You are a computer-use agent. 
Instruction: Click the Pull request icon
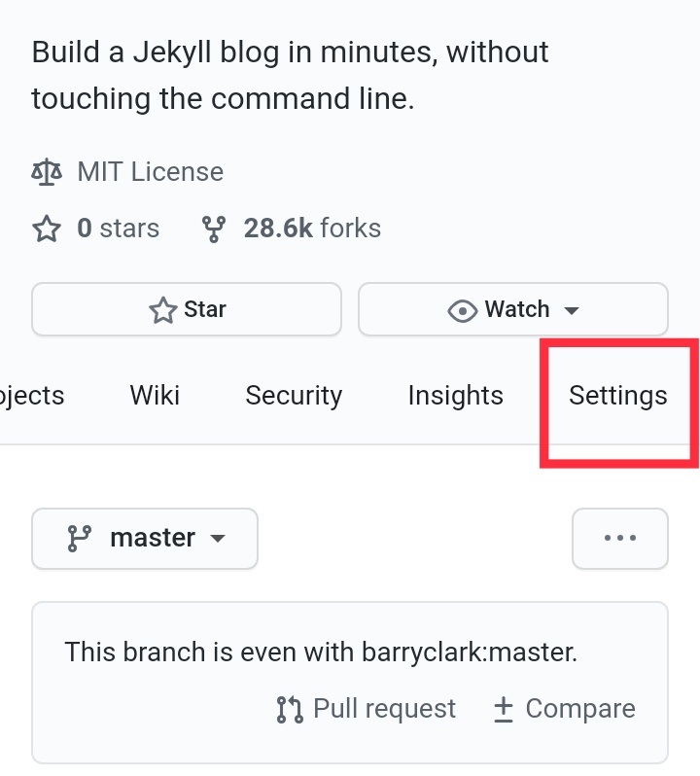pos(290,710)
